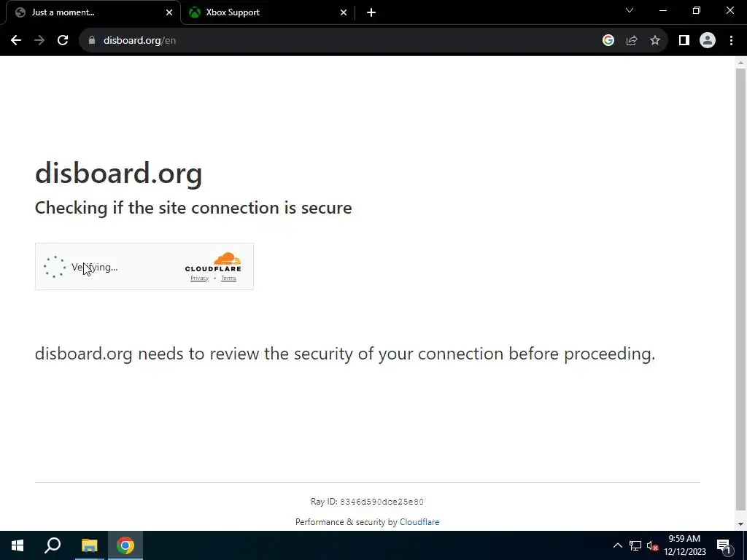Open a new tab with the plus button
747x560 pixels.
pos(371,12)
